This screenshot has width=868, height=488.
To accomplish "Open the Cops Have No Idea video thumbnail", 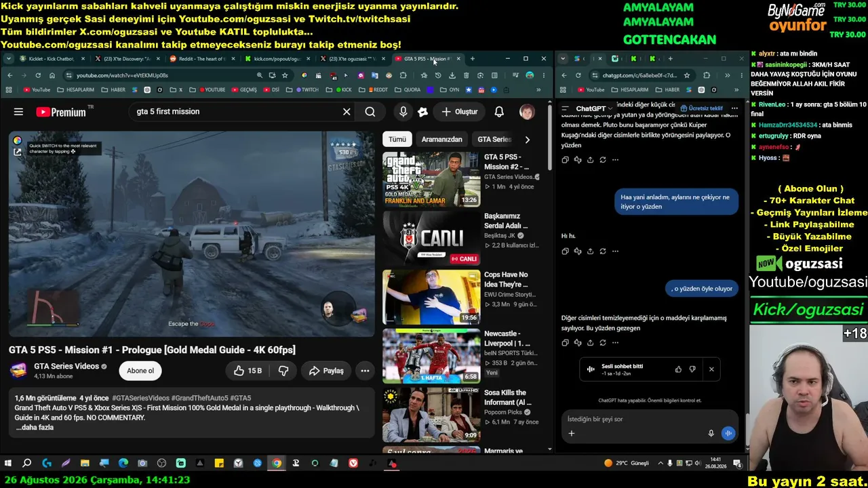I will click(431, 297).
